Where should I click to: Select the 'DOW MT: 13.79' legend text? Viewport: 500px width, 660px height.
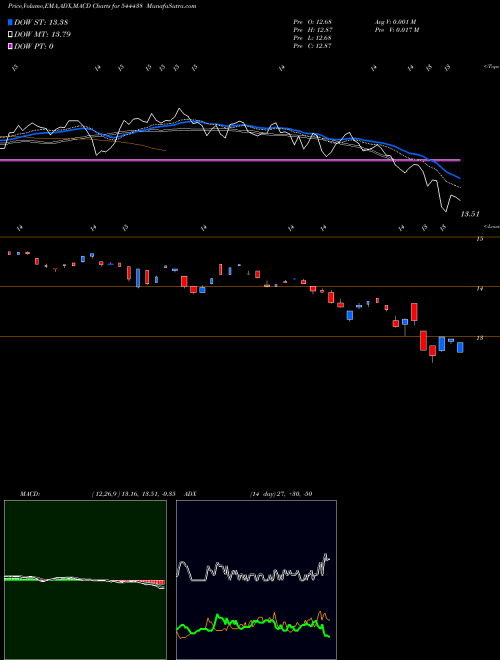[x=42, y=35]
